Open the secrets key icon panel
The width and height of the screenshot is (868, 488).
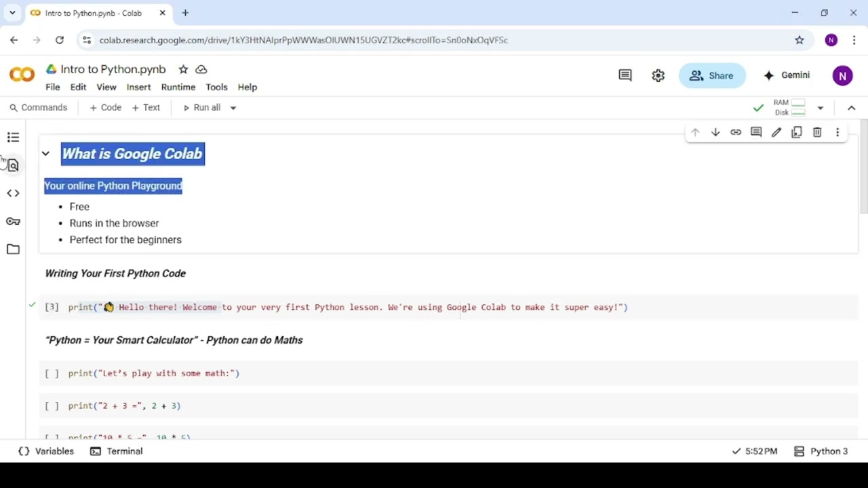[x=13, y=222]
